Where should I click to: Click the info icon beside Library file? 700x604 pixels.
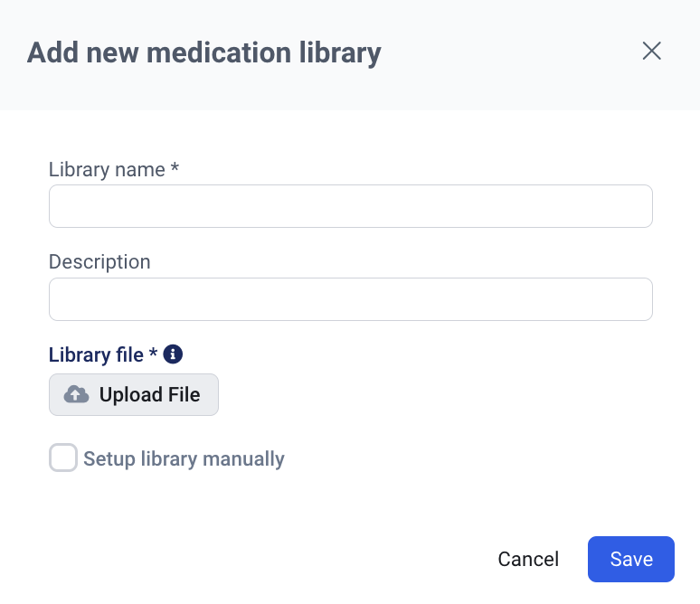(x=174, y=354)
